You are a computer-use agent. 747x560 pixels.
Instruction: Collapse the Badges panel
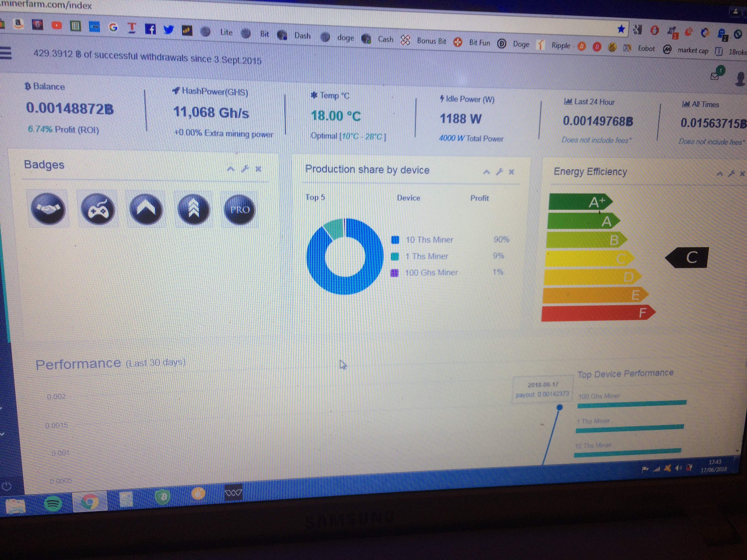coord(231,168)
